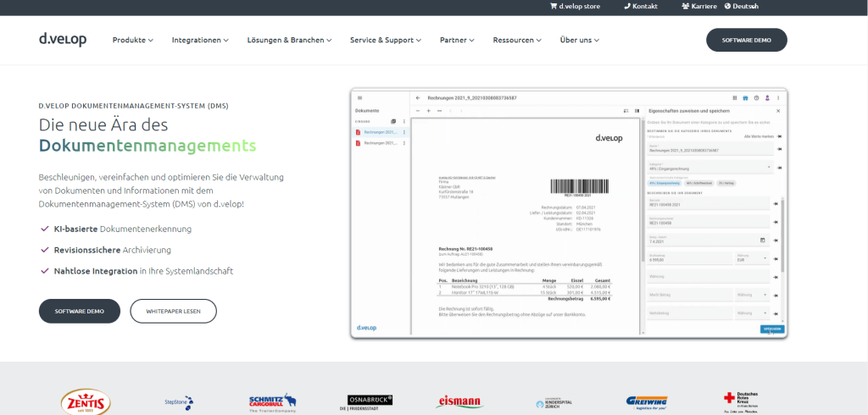Click SOFTWARE DEMO button below checklist
Viewport: 868px width, 415px height.
point(79,311)
